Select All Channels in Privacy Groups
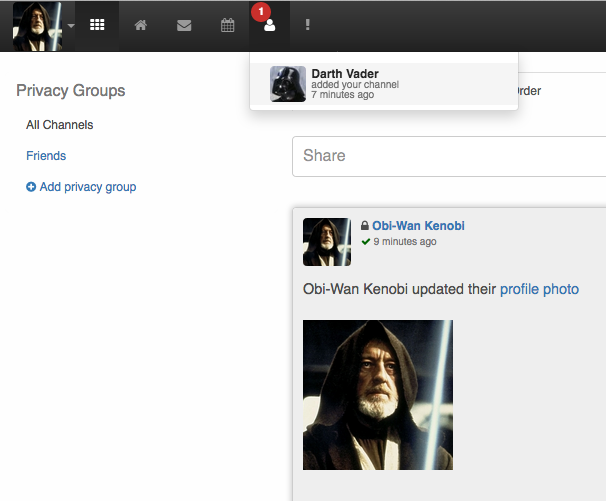Image resolution: width=606 pixels, height=501 pixels. coord(59,125)
